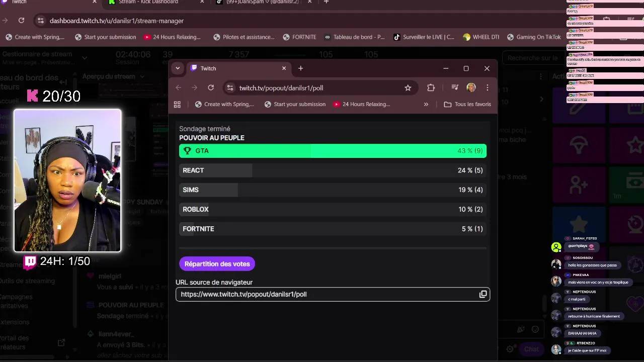The height and width of the screenshot is (362, 644).
Task: Open Gaming On TikTok bookmark
Action: 533,37
